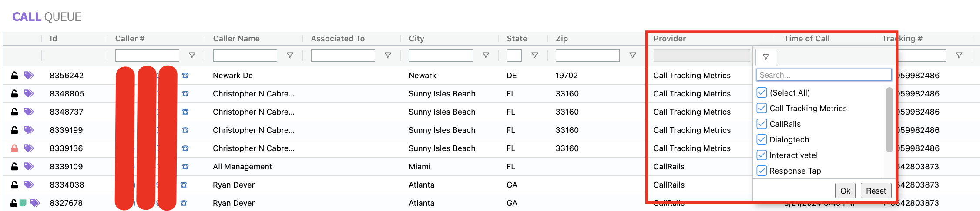Click the purple tag icon for call 8348805
The image size is (980, 211).
coord(29,93)
